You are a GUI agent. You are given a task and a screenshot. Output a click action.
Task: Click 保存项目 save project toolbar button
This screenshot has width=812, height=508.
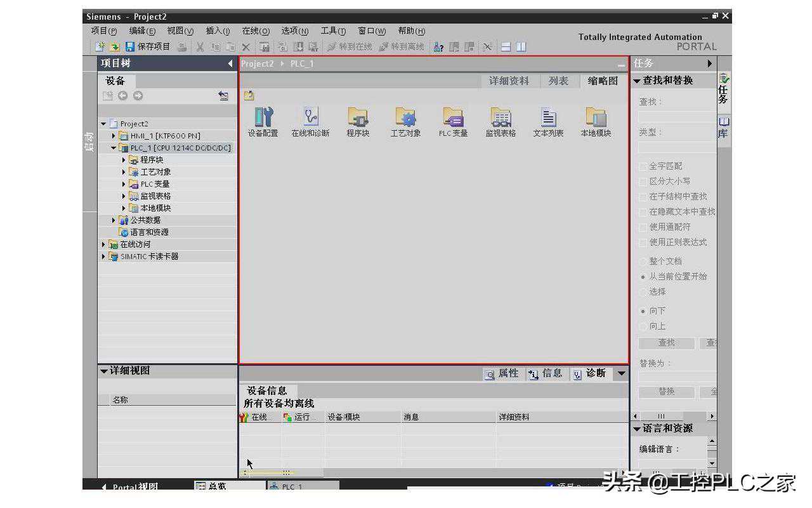(148, 46)
